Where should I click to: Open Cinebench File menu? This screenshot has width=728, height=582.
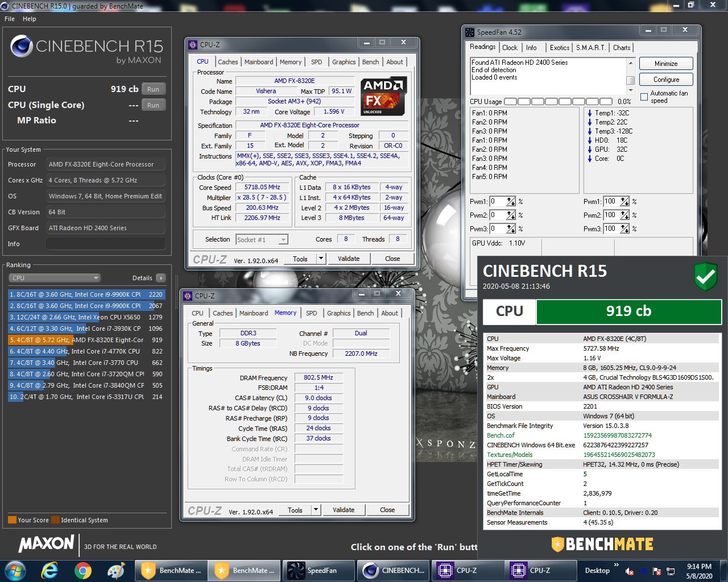click(x=10, y=19)
